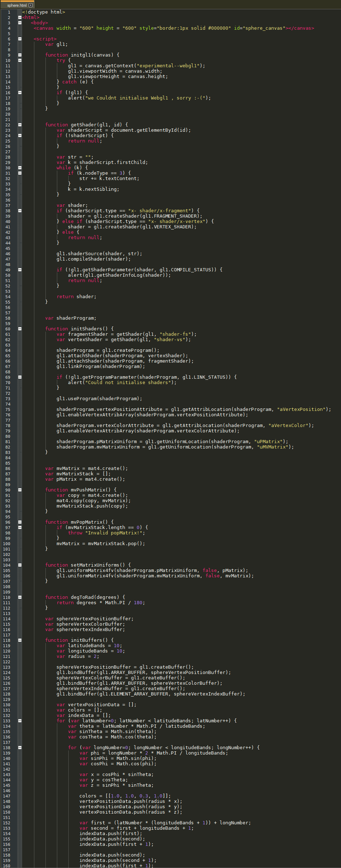
Task: Fold the mvMatrixStack.length if block
Action: coord(20,527)
